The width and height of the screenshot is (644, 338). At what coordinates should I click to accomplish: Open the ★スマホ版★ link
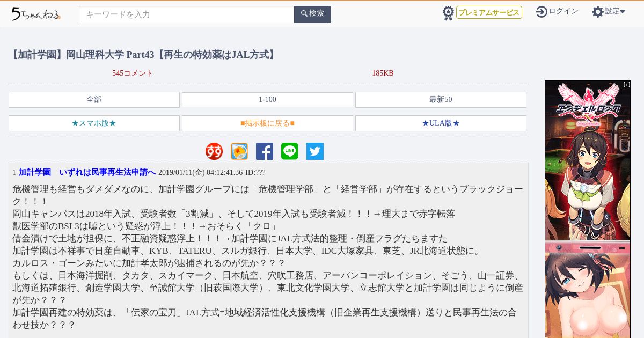[x=94, y=123]
